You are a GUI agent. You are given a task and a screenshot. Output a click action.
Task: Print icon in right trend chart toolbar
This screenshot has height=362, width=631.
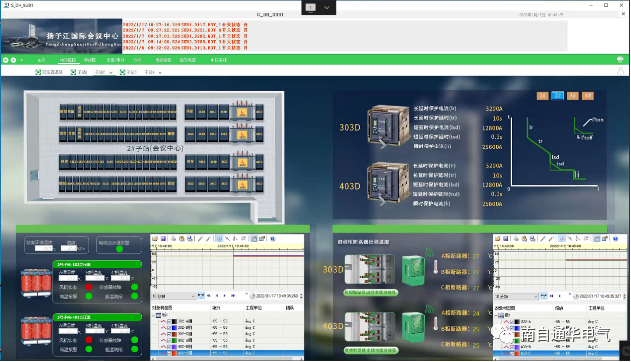click(516, 239)
